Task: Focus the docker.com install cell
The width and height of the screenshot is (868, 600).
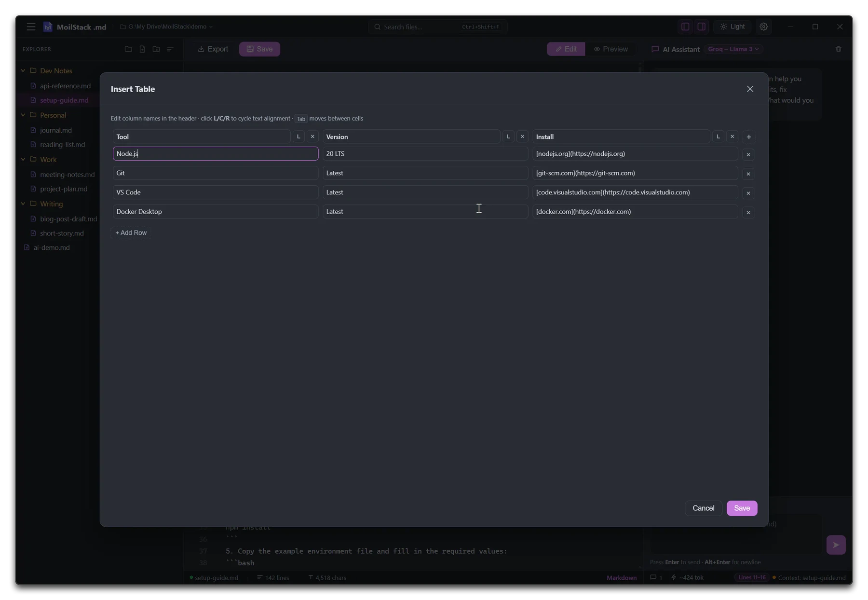Action: pyautogui.click(x=635, y=211)
